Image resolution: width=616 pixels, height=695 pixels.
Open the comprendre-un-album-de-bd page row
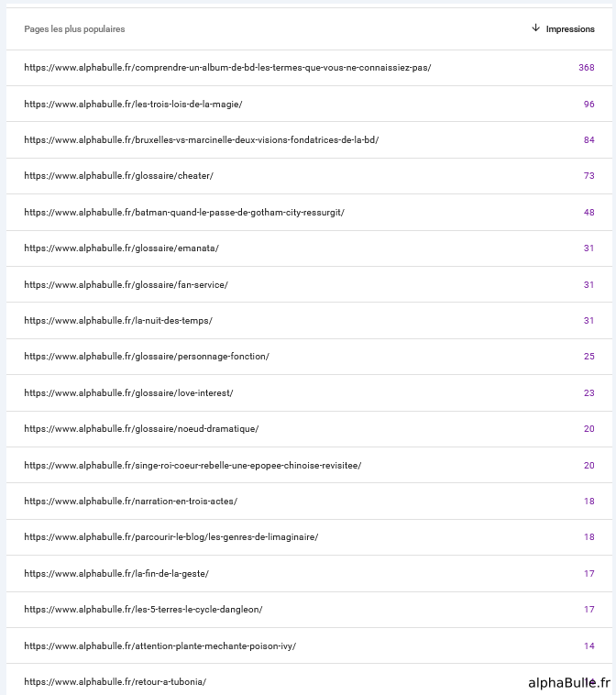click(x=309, y=68)
